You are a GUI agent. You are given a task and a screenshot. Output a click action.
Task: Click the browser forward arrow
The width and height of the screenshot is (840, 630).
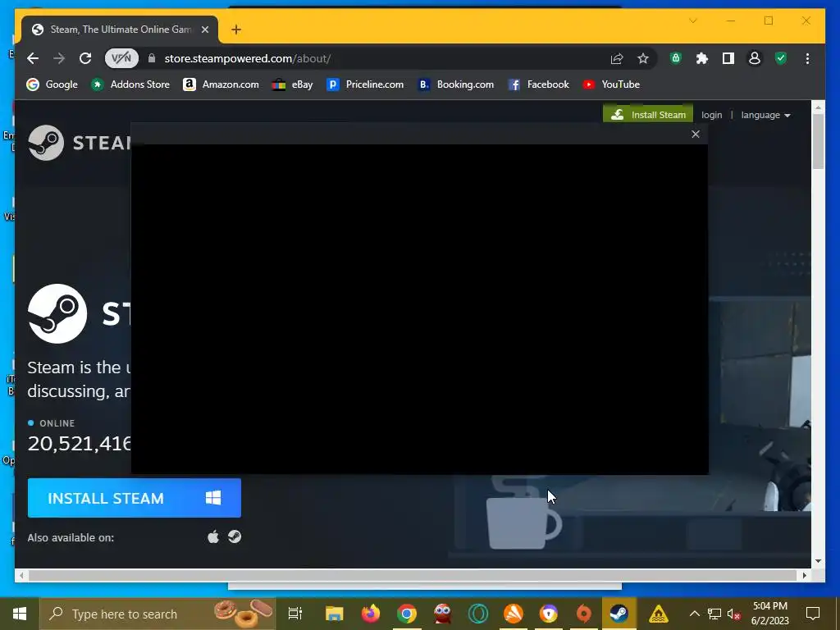(x=59, y=58)
